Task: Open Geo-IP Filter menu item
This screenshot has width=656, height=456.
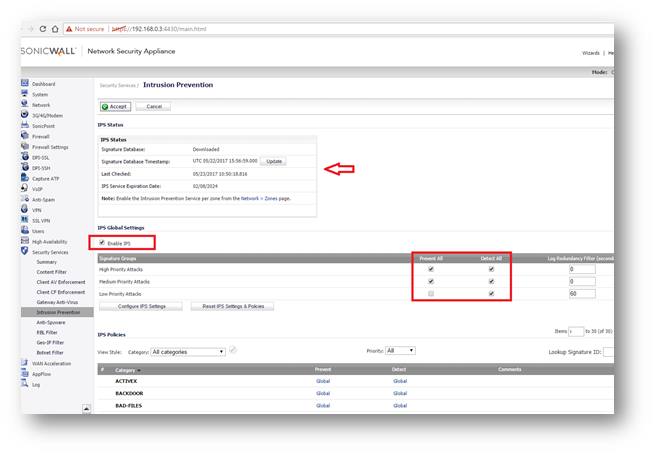Action: click(x=50, y=343)
